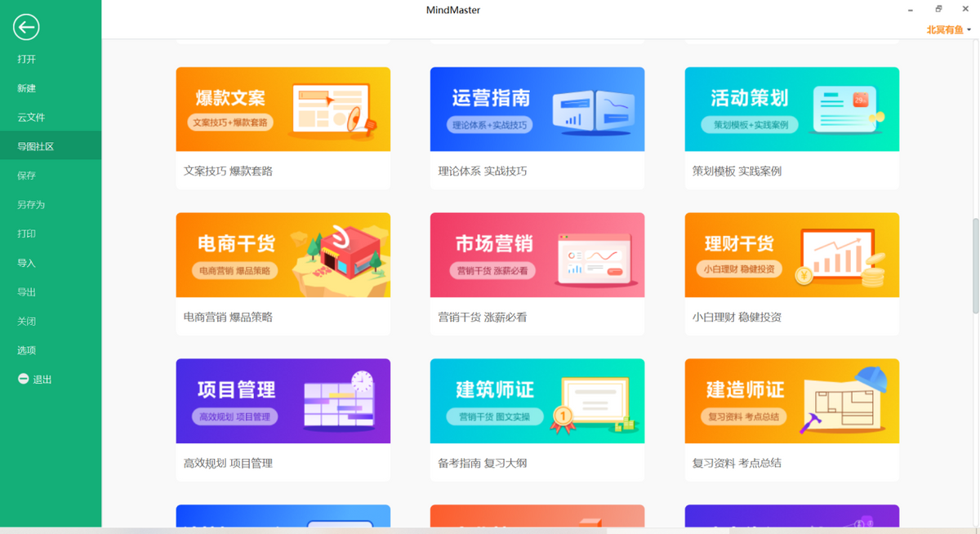This screenshot has height=534, width=980.
Task: Open the 市场营销 template
Action: 537,254
